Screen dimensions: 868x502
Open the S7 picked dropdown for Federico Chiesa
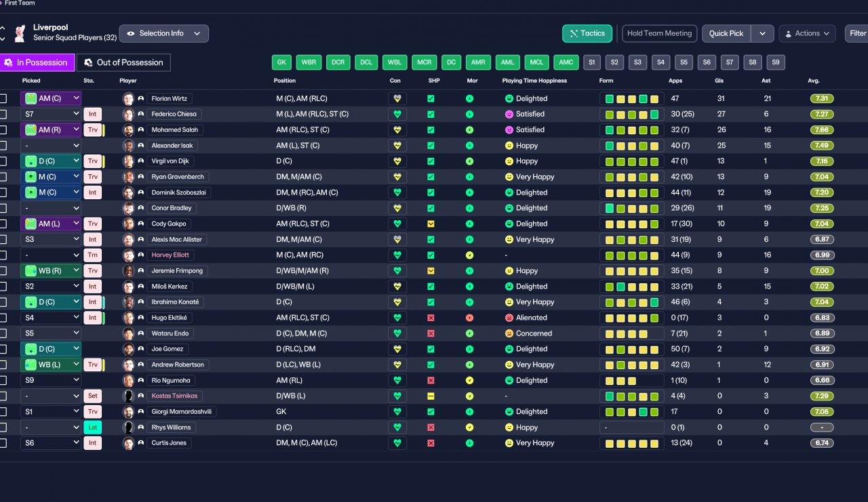point(51,114)
